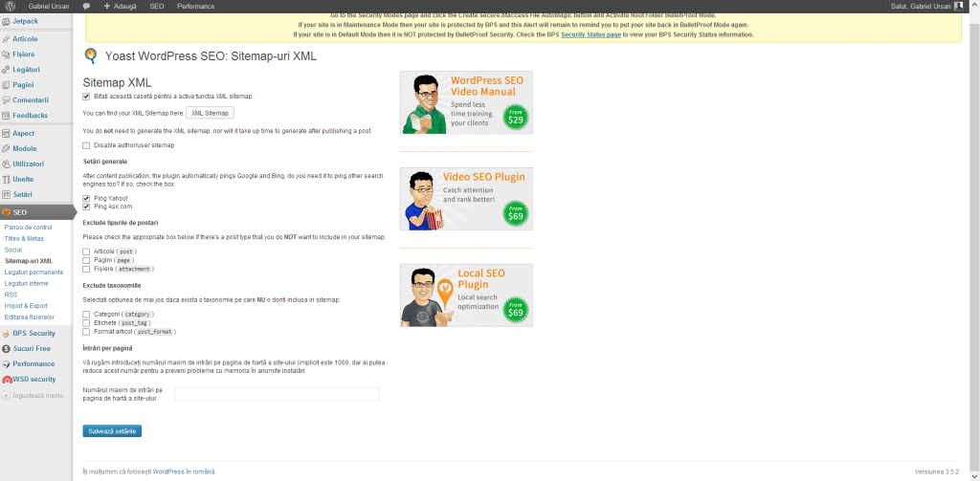Click the max entries per page field

coord(277,394)
